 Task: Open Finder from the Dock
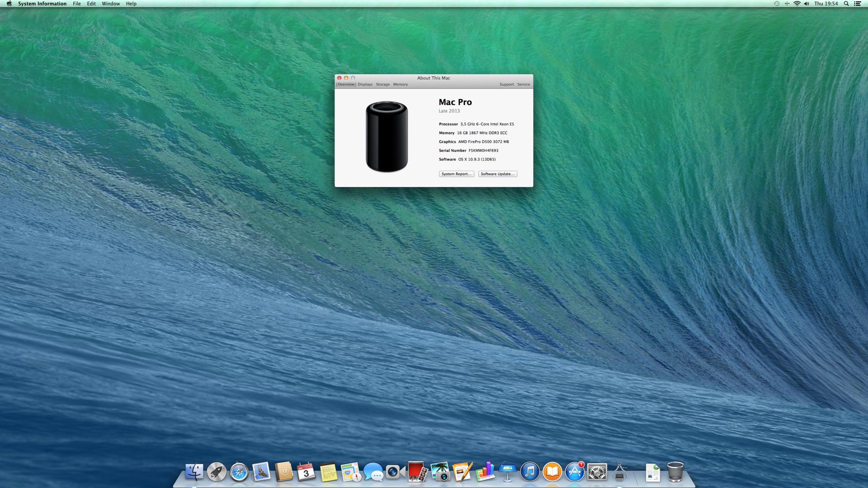194,471
